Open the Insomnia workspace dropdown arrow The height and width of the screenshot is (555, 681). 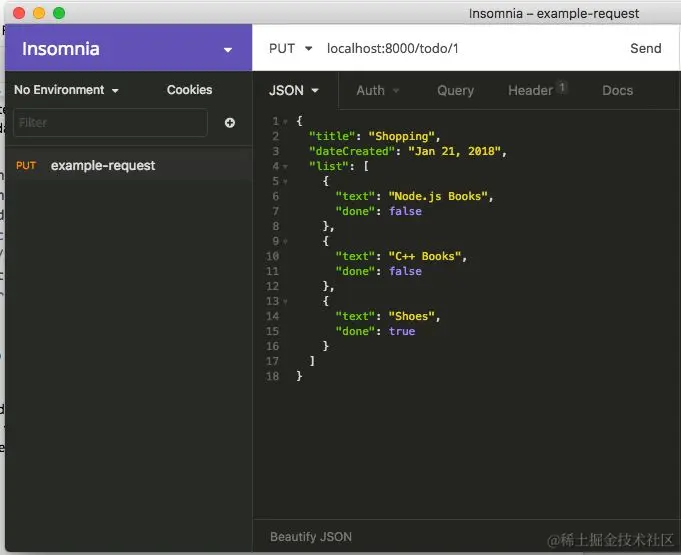coord(228,50)
